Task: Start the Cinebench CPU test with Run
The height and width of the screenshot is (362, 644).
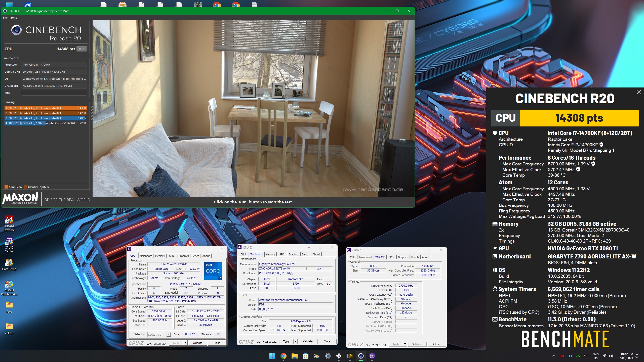Action: click(82, 49)
